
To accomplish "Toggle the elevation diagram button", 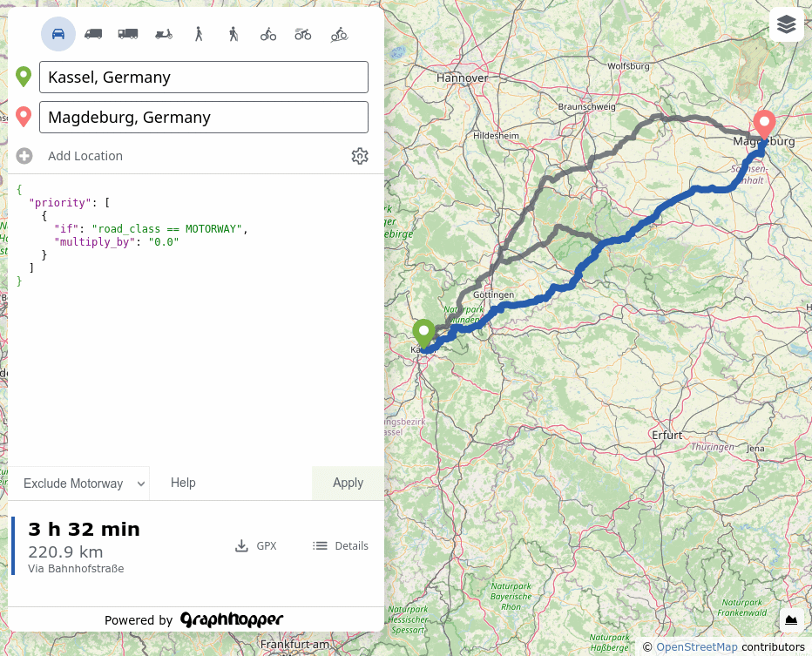I will [x=791, y=619].
